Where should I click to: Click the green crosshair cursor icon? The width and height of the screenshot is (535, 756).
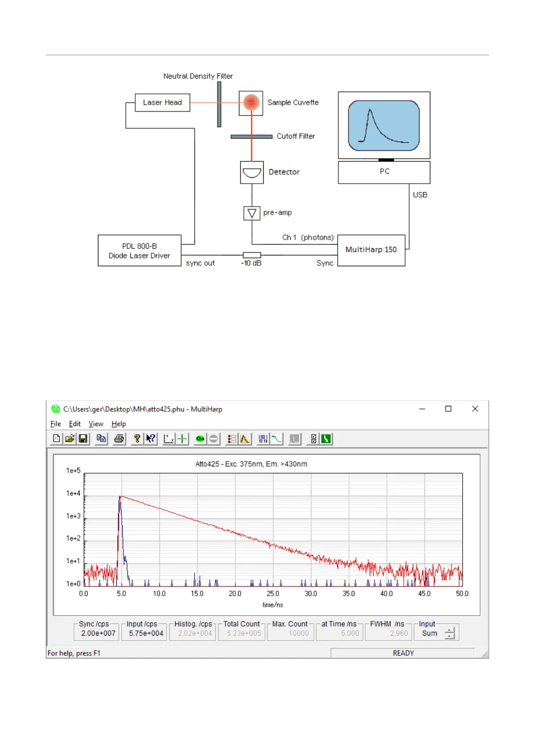pos(182,439)
